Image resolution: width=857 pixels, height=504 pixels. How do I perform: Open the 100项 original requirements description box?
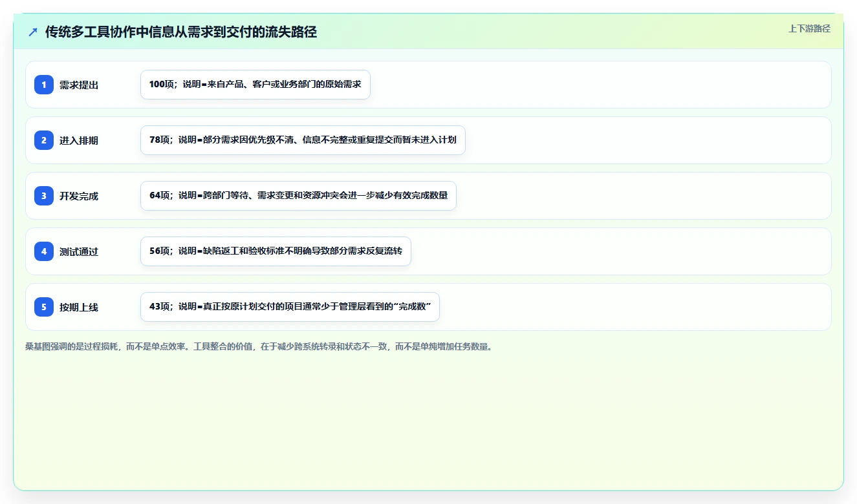coord(255,85)
